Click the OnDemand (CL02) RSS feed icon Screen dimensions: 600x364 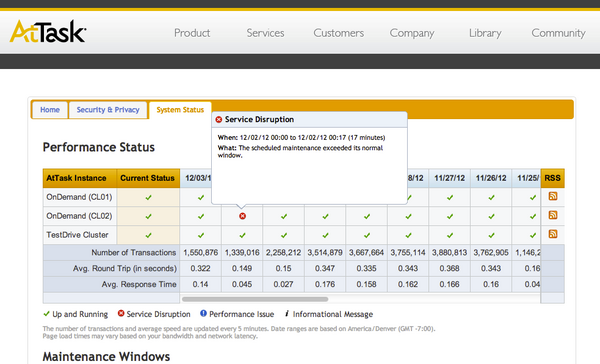(x=553, y=215)
